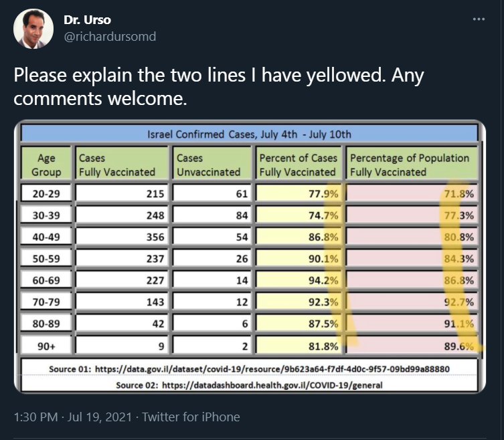Open the @richardursomd handle link
The width and height of the screenshot is (504, 440).
[110, 36]
